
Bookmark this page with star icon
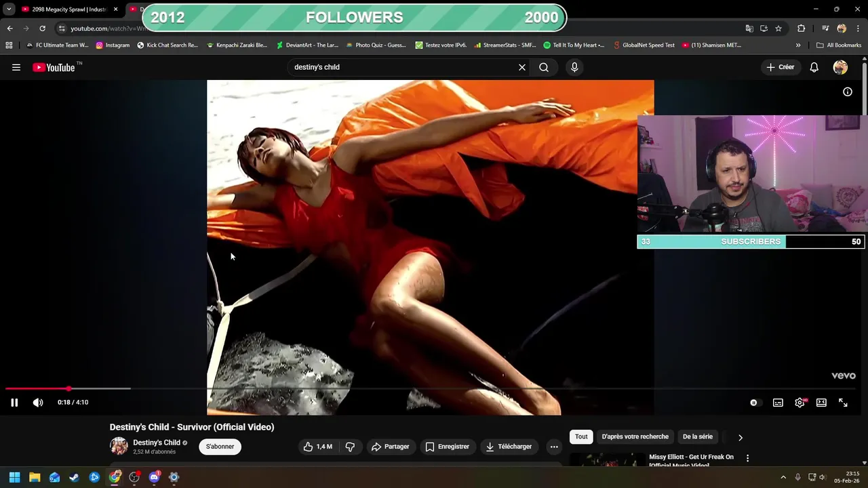(x=778, y=28)
